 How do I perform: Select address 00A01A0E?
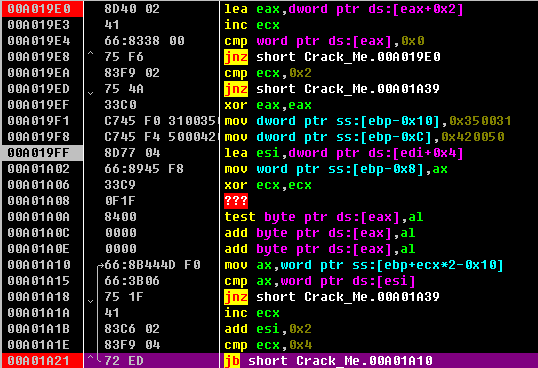coord(39,249)
